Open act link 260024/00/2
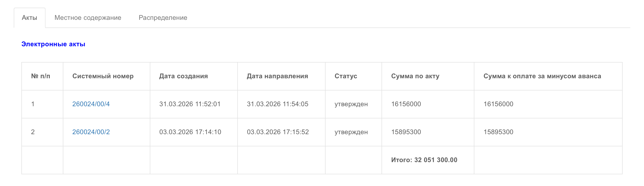 pos(91,132)
